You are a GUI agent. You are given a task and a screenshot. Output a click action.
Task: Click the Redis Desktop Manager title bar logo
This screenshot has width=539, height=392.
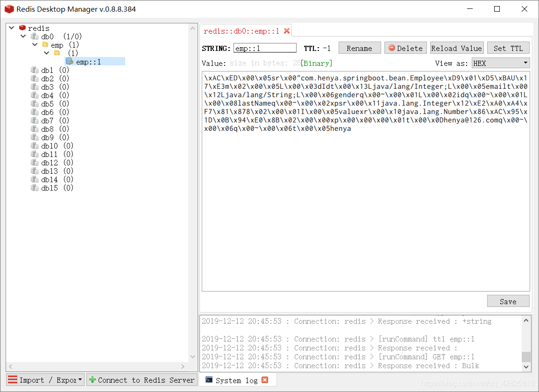pyautogui.click(x=9, y=9)
